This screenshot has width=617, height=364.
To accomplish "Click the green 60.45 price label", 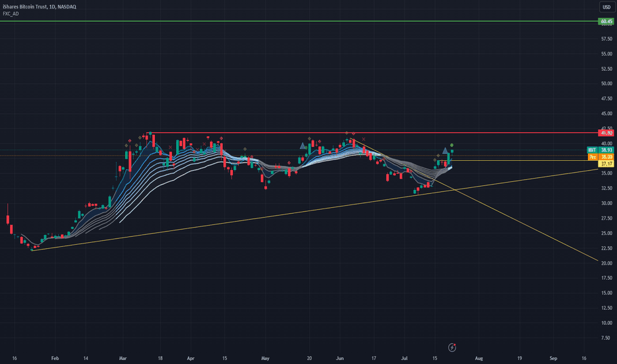I will [606, 21].
